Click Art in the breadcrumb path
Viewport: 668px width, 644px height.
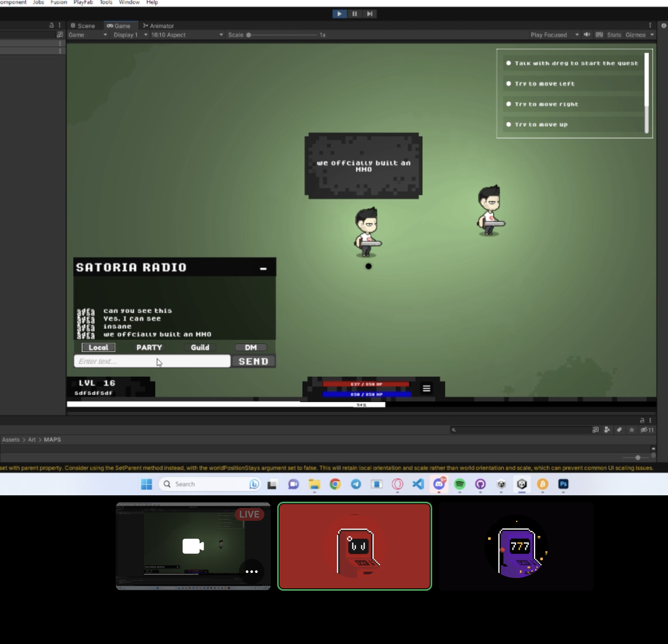tap(32, 440)
